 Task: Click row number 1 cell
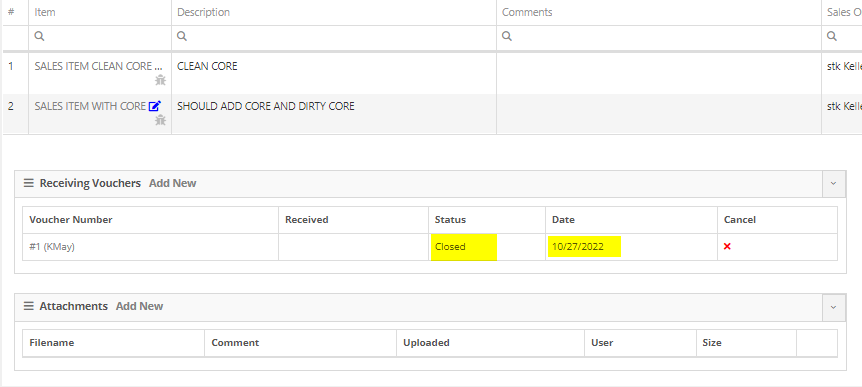(x=15, y=73)
